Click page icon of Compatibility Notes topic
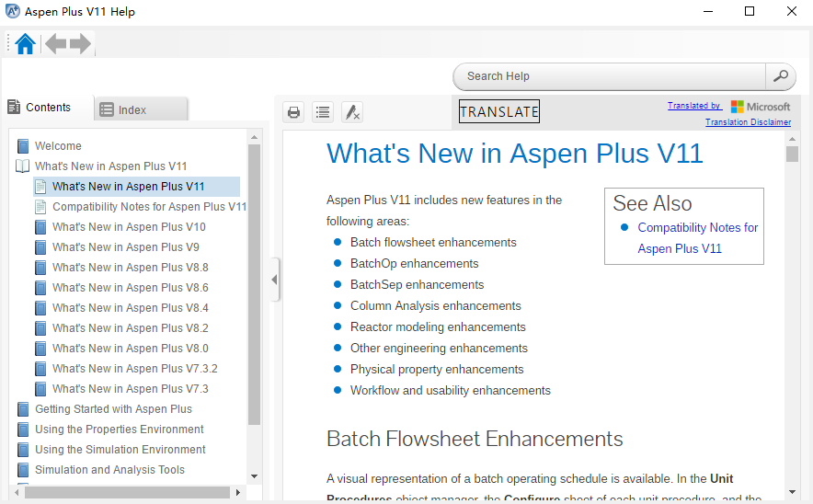Screen dimensions: 813x504 [x=40, y=207]
